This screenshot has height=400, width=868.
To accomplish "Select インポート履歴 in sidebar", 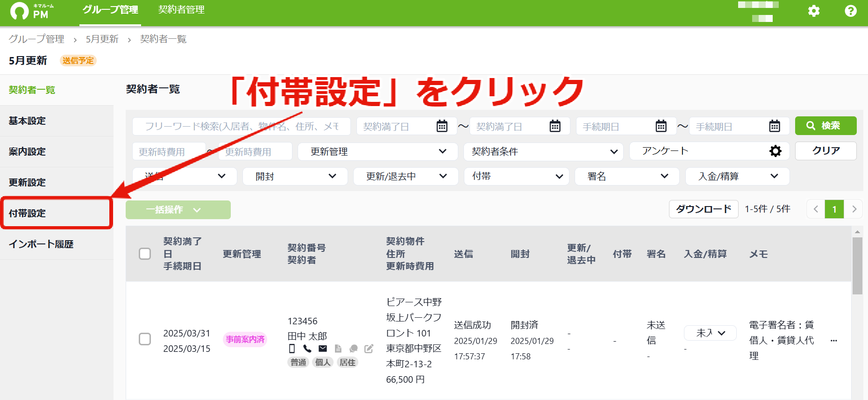I will (57, 244).
